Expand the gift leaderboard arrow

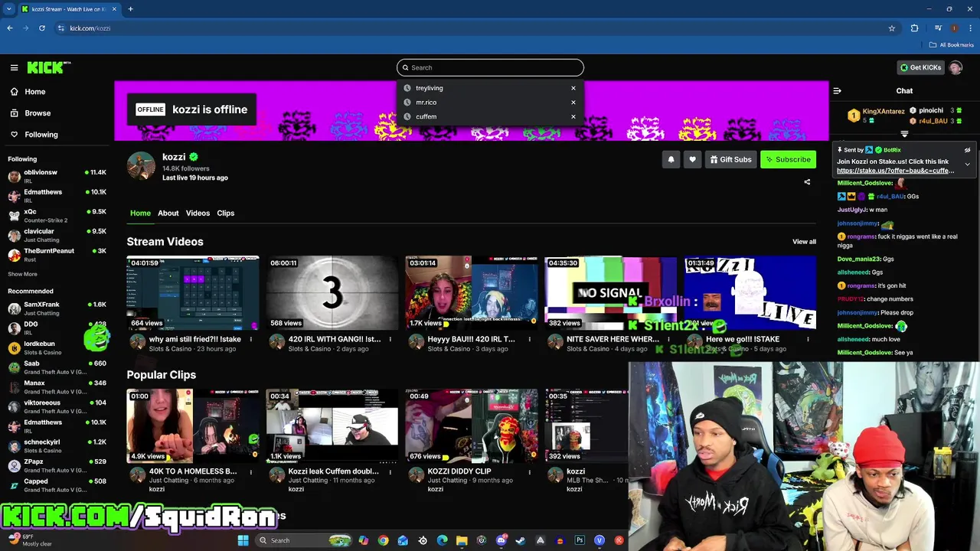904,135
